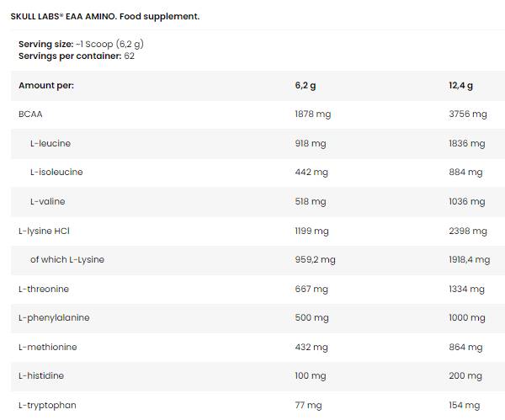This screenshot has height=420, width=505.
Task: Click the Servings per container line
Action: pyautogui.click(x=77, y=56)
